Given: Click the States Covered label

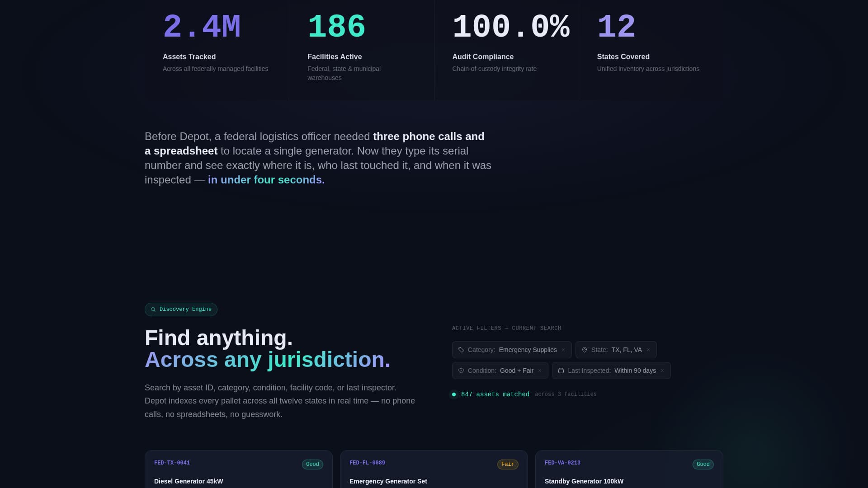Looking at the screenshot, I should pyautogui.click(x=623, y=57).
